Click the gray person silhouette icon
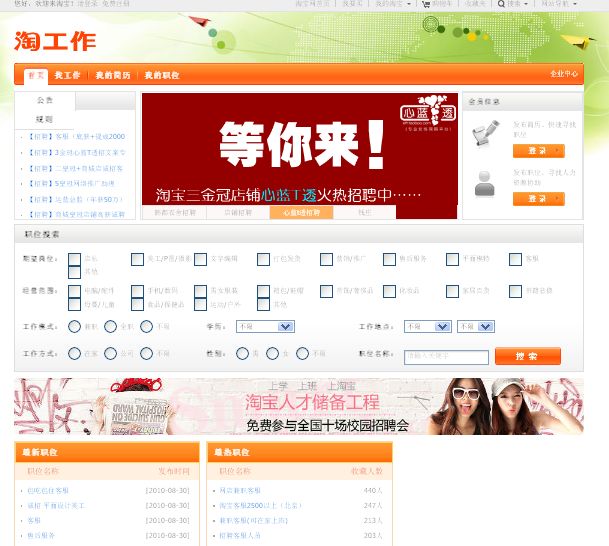609x546 pixels. coord(484,183)
